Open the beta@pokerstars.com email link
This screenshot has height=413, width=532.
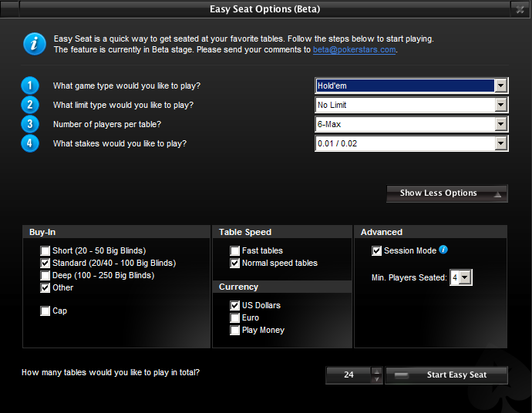point(354,49)
